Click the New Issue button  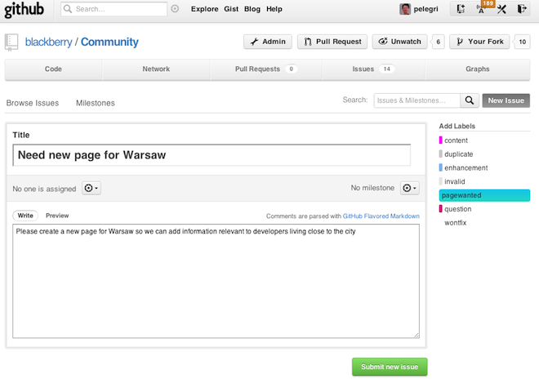point(506,100)
